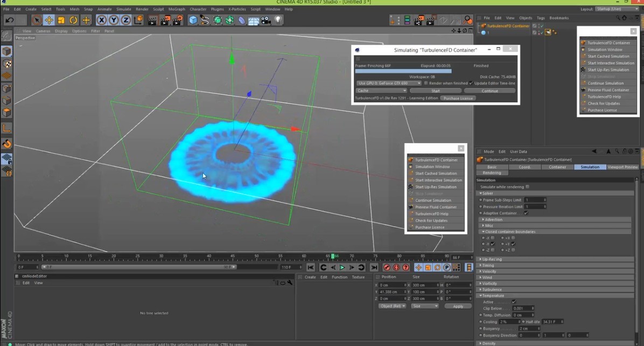Click the Render View toolbar icon
This screenshot has height=346, width=644.
click(x=152, y=20)
